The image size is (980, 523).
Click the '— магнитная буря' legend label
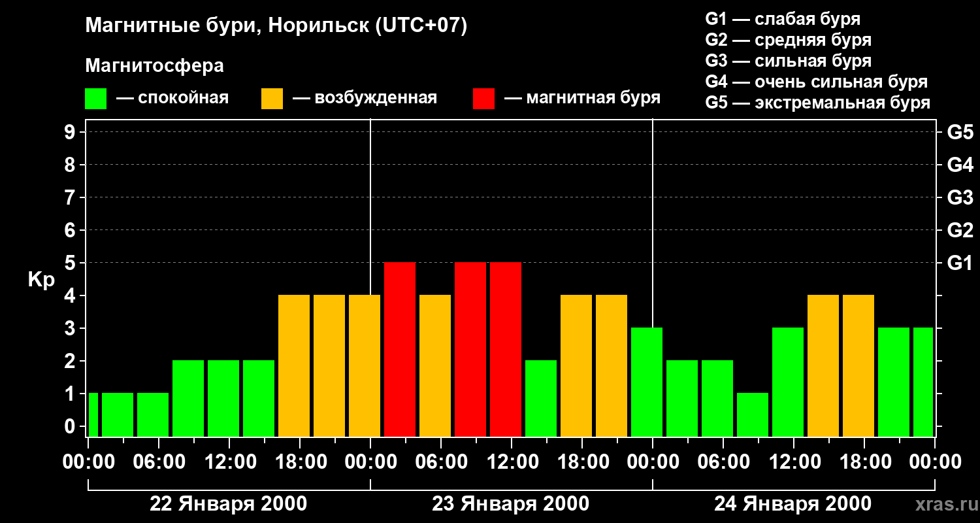[x=582, y=99]
